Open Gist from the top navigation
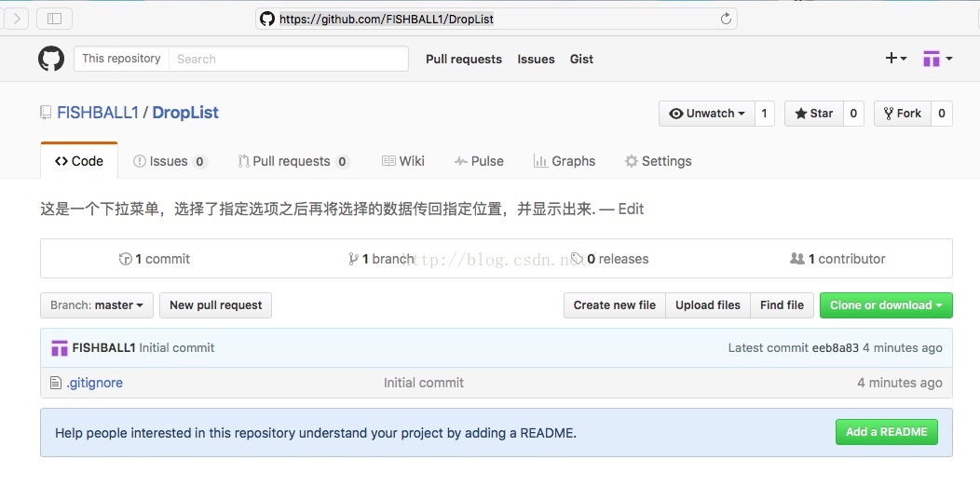 tap(581, 59)
